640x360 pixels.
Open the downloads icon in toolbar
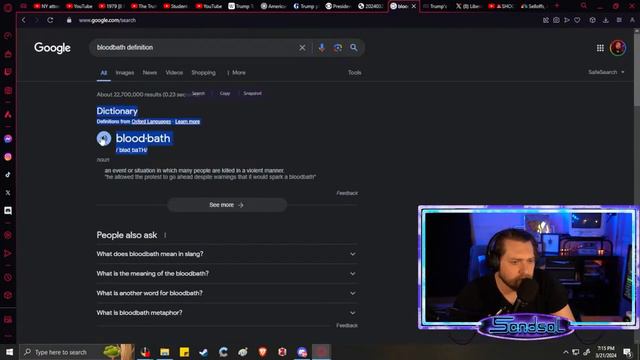[606, 20]
